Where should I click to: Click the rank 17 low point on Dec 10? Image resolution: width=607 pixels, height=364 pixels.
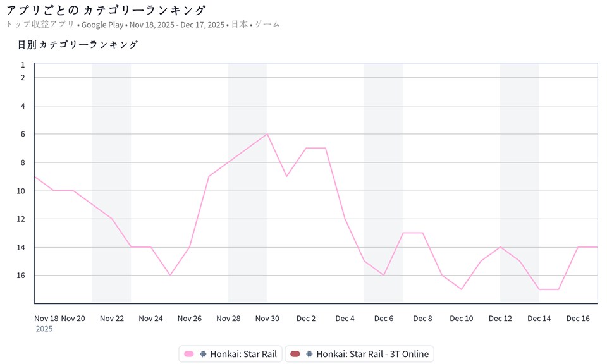coord(462,289)
